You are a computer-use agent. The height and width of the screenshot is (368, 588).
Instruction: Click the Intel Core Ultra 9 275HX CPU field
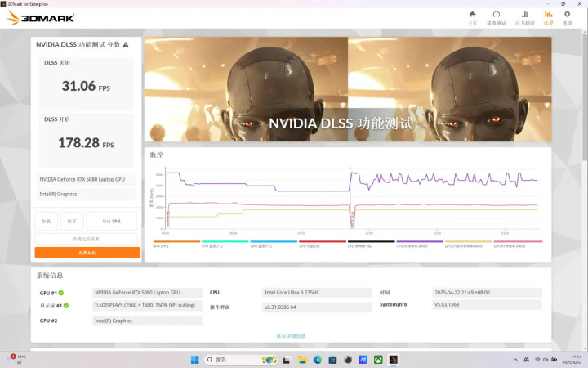(317, 293)
